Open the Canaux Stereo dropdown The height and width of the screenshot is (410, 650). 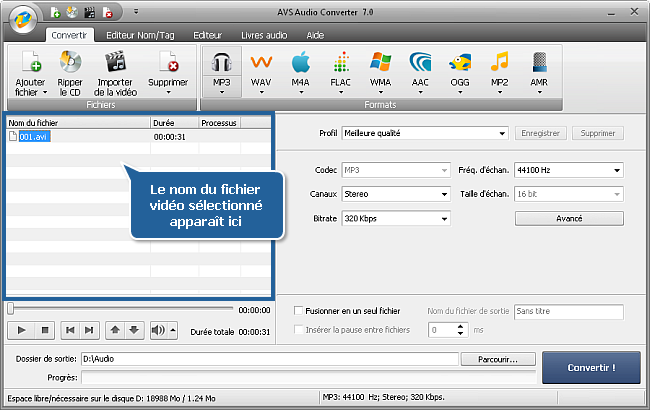point(395,194)
